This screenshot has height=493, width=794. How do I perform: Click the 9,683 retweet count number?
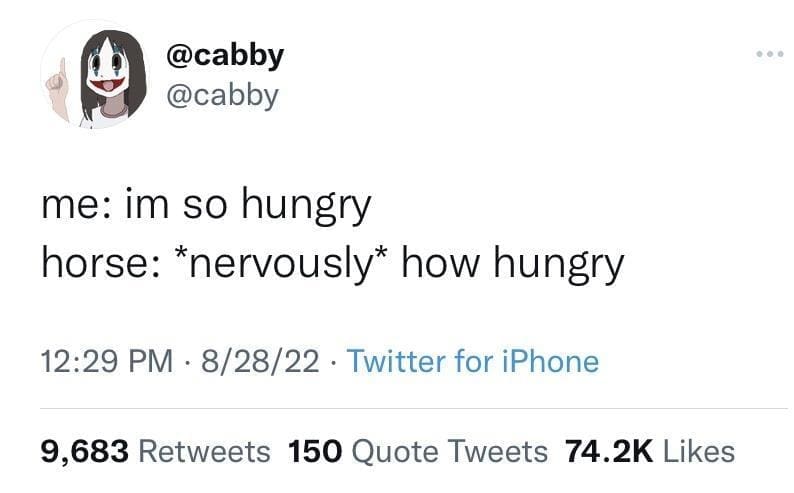(x=83, y=451)
